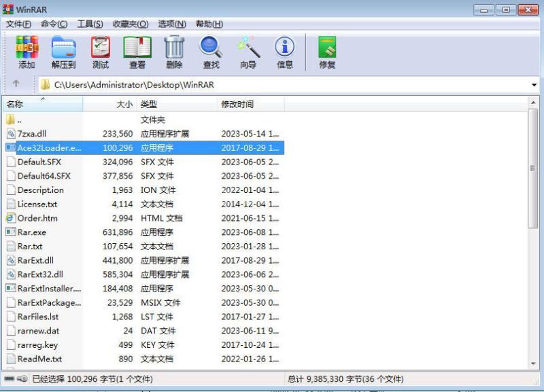Select the ReadMe.txt file name
Screen dimensions: 544x392
coord(39,359)
